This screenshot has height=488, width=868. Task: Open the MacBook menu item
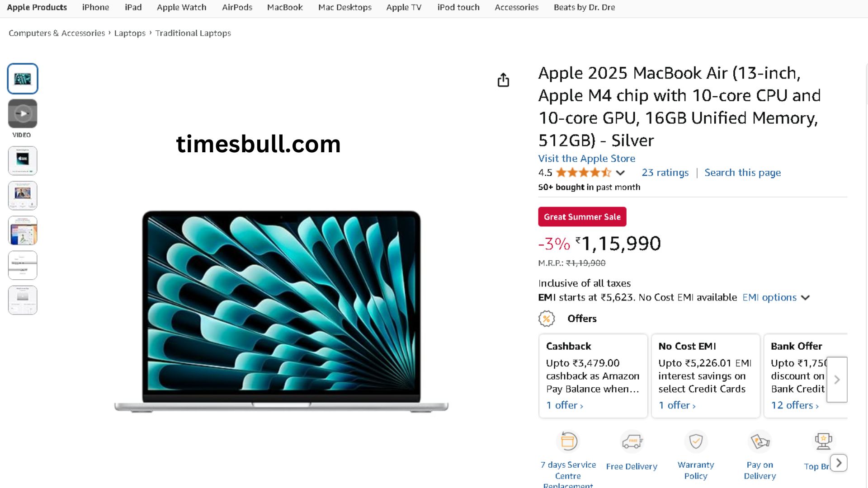pos(285,7)
